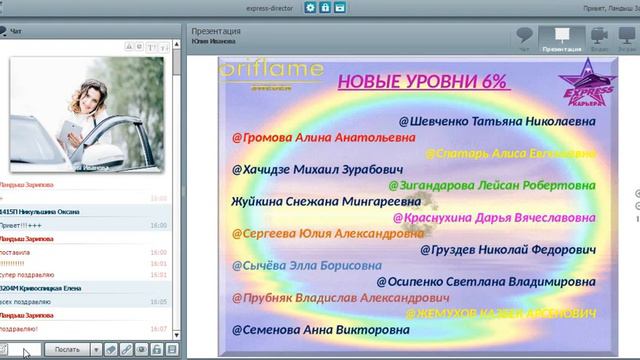The width and height of the screenshot is (640, 360).
Task: Click the open padlock icon in chat toolbar
Action: click(x=157, y=349)
